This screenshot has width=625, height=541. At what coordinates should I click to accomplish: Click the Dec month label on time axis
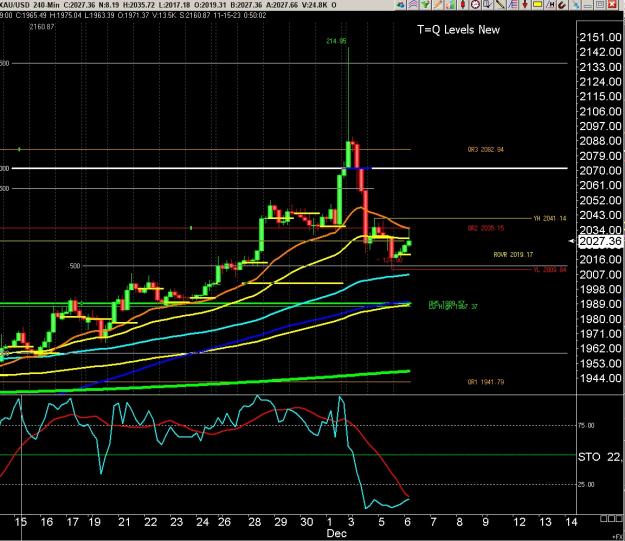point(336,533)
